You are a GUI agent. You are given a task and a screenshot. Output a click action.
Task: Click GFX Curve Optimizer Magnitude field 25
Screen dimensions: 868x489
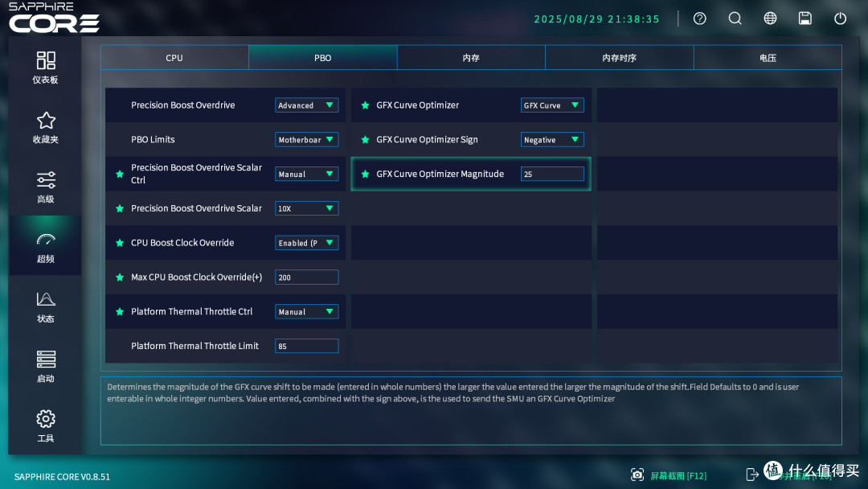tap(552, 174)
